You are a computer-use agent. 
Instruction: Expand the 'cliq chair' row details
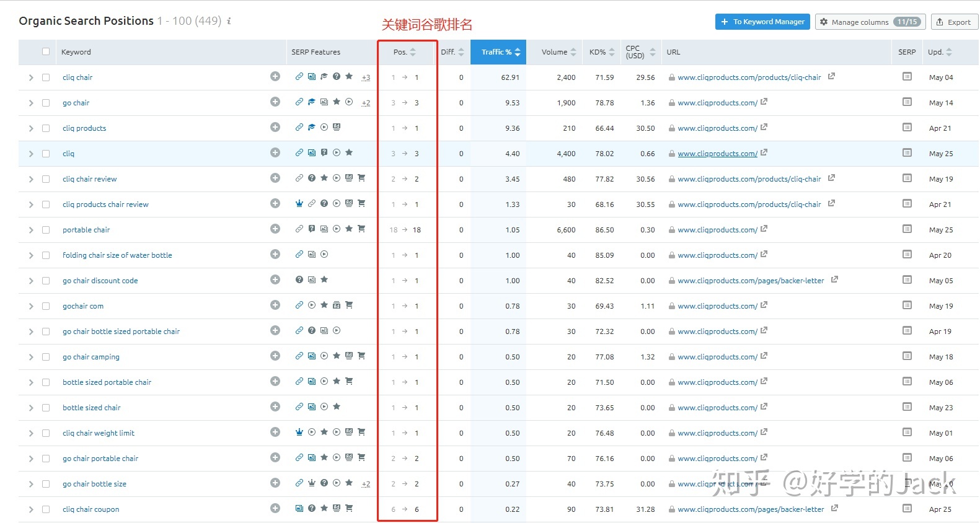pyautogui.click(x=31, y=77)
